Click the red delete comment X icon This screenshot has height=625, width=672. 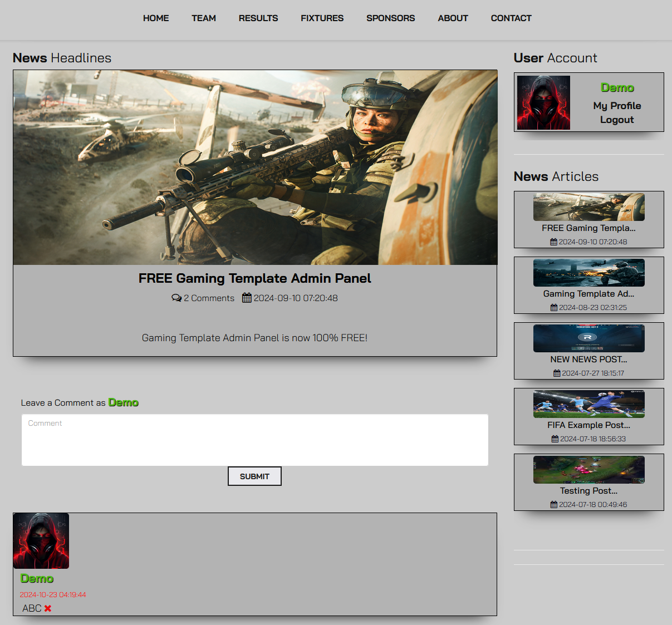click(x=48, y=608)
